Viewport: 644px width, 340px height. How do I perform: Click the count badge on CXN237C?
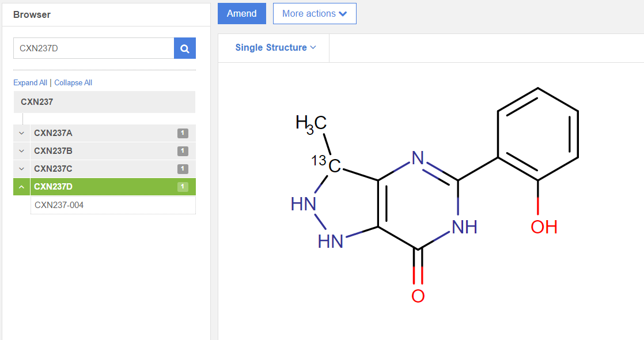[183, 169]
